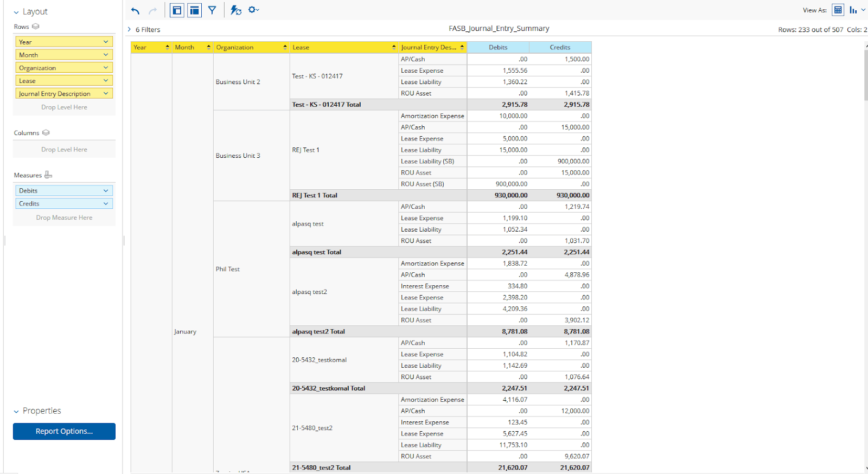The image size is (868, 474).
Task: Open the filter funnel icon
Action: click(x=212, y=10)
